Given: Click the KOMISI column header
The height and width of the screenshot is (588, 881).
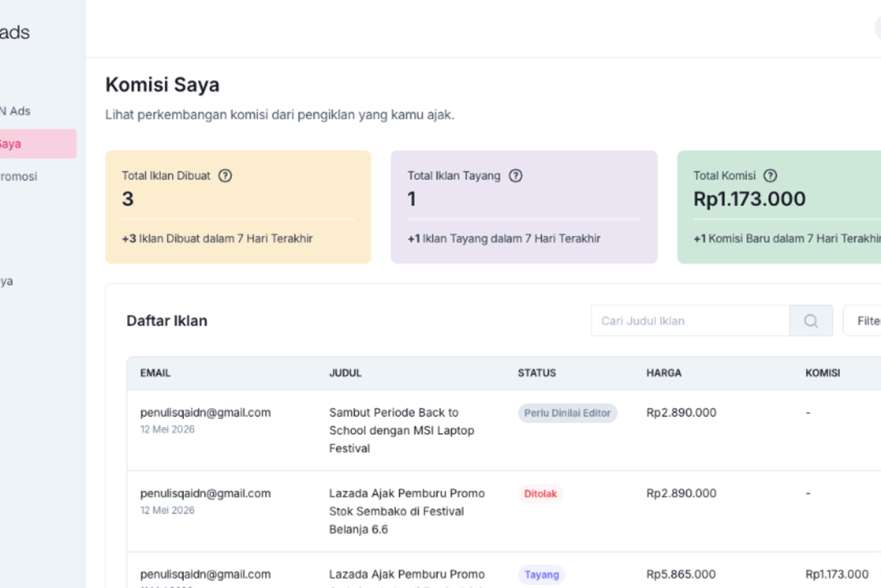Looking at the screenshot, I should click(x=823, y=373).
